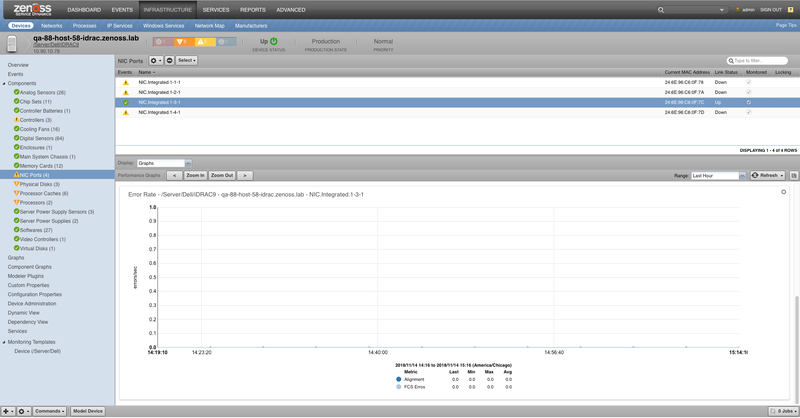
Task: Click the Type to filter input field
Action: point(757,61)
